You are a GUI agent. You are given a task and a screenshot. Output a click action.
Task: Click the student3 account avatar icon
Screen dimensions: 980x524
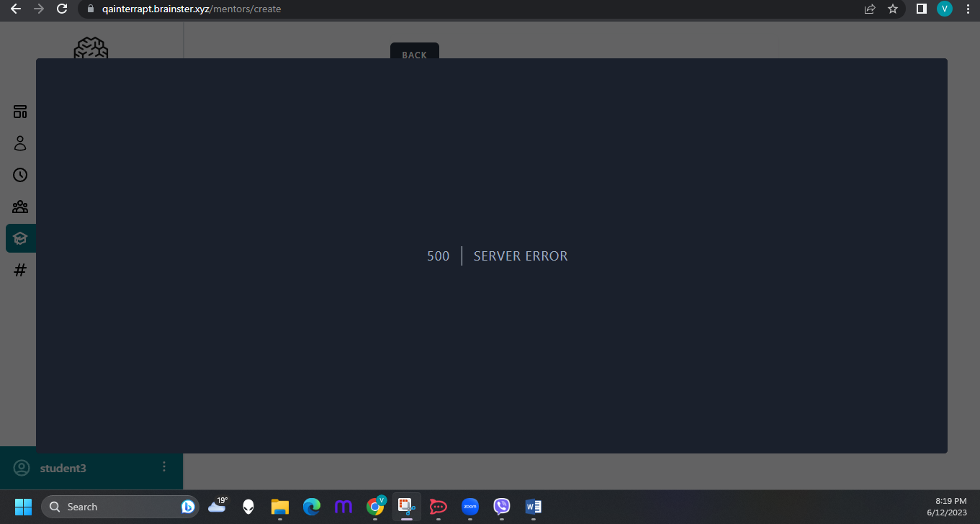click(22, 468)
